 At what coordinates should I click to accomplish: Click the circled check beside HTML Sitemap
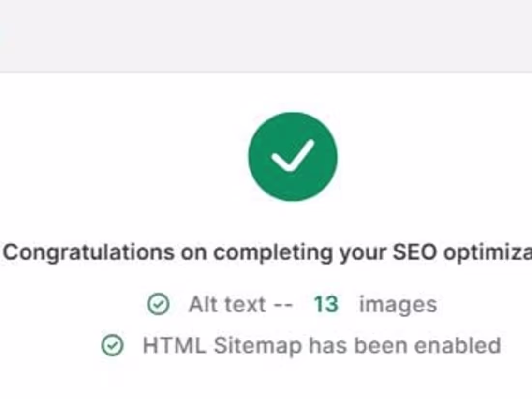[x=112, y=345]
